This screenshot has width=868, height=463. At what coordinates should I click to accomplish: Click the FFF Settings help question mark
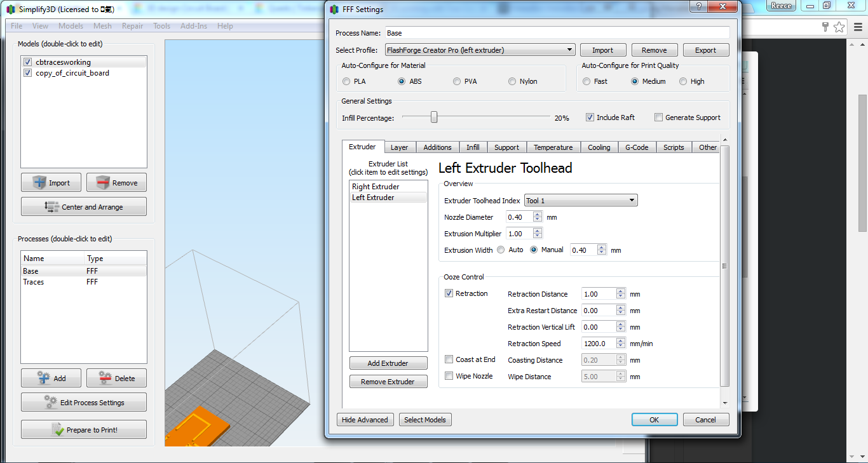[x=698, y=6]
